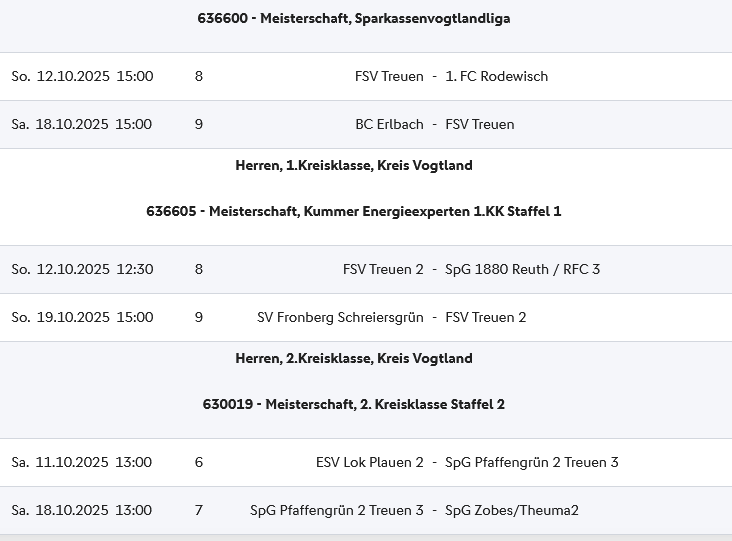Select the Sa. 11.10.2025 13:00 fixture date

(82, 463)
